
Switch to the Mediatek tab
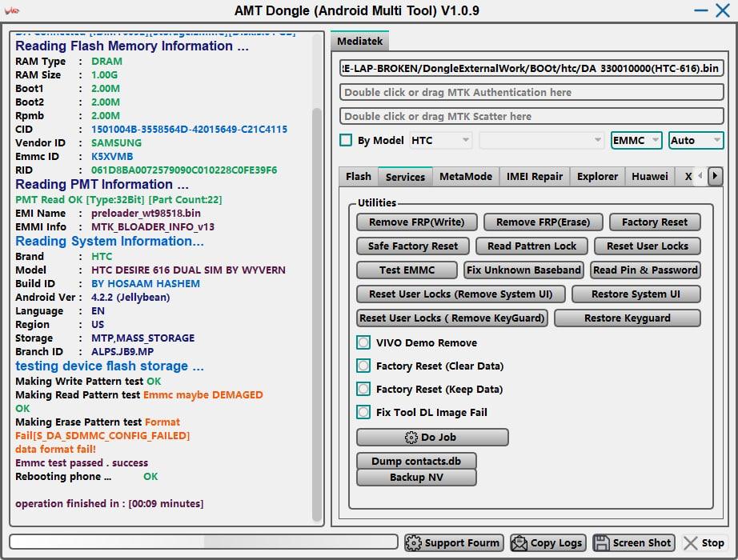[x=360, y=42]
